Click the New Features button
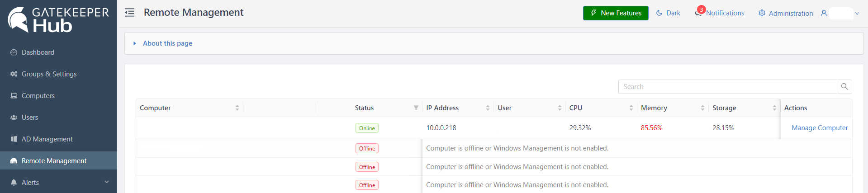Image resolution: width=868 pixels, height=193 pixels. [x=615, y=13]
